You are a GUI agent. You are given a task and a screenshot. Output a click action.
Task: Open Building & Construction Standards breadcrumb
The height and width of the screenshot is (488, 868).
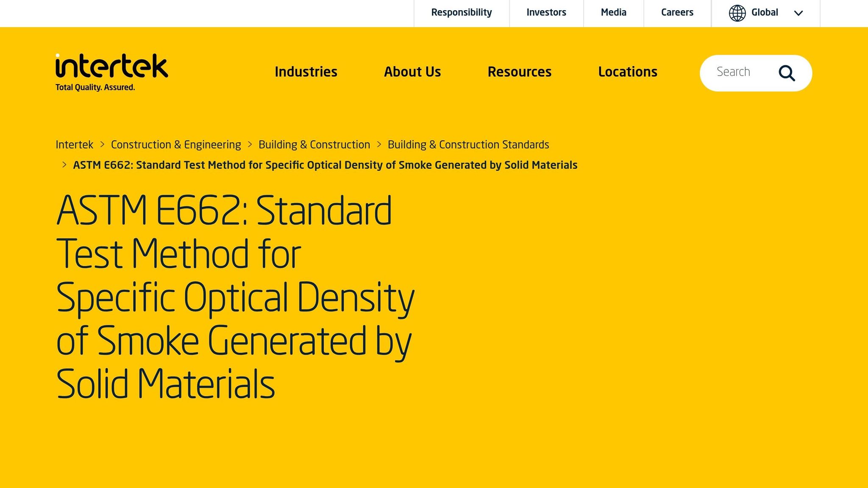coord(468,145)
